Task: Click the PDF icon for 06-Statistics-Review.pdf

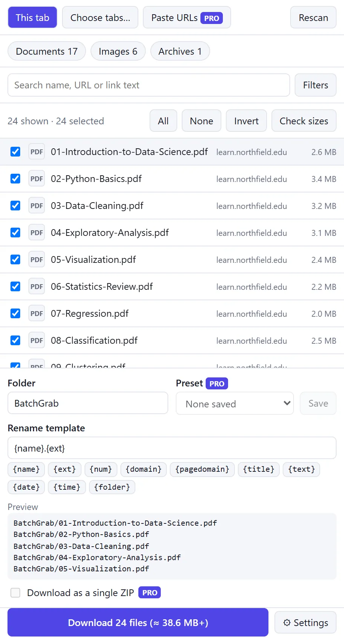Action: 37,286
